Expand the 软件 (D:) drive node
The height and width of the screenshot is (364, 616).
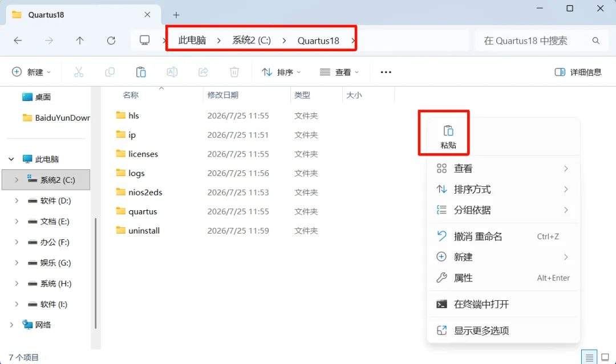point(17,201)
